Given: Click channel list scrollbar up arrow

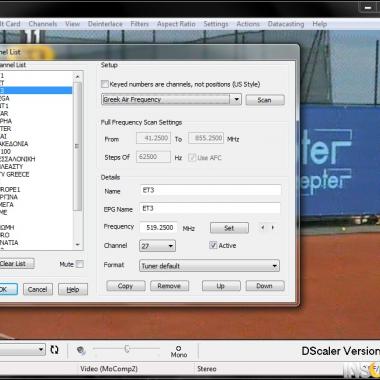Looking at the screenshot, I should 78,77.
